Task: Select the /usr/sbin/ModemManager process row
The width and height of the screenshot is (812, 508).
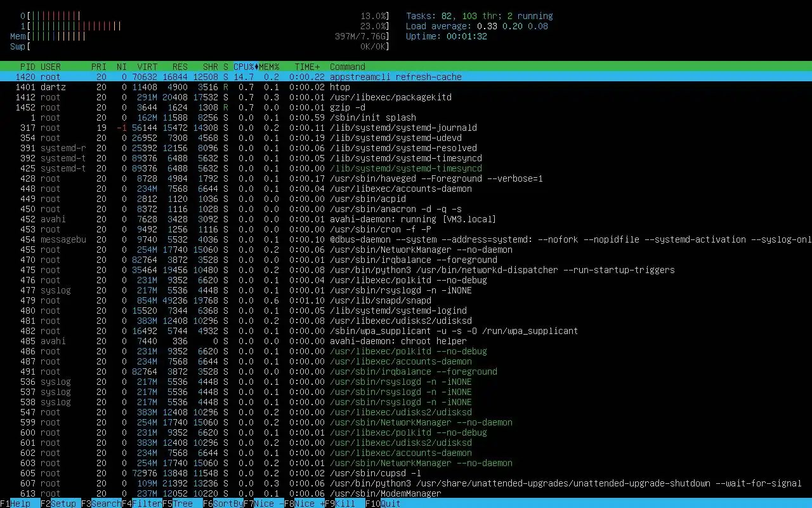Action: click(x=406, y=493)
